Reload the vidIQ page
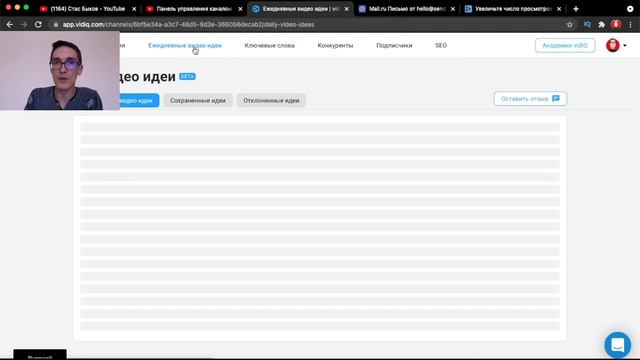Viewport: 640px width, 360px height. [x=38, y=24]
